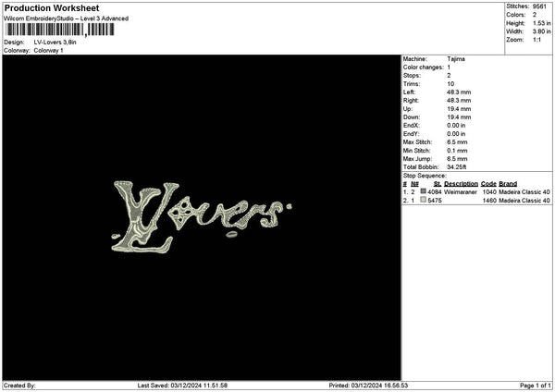Click the Width value 3.80 in

(x=541, y=31)
